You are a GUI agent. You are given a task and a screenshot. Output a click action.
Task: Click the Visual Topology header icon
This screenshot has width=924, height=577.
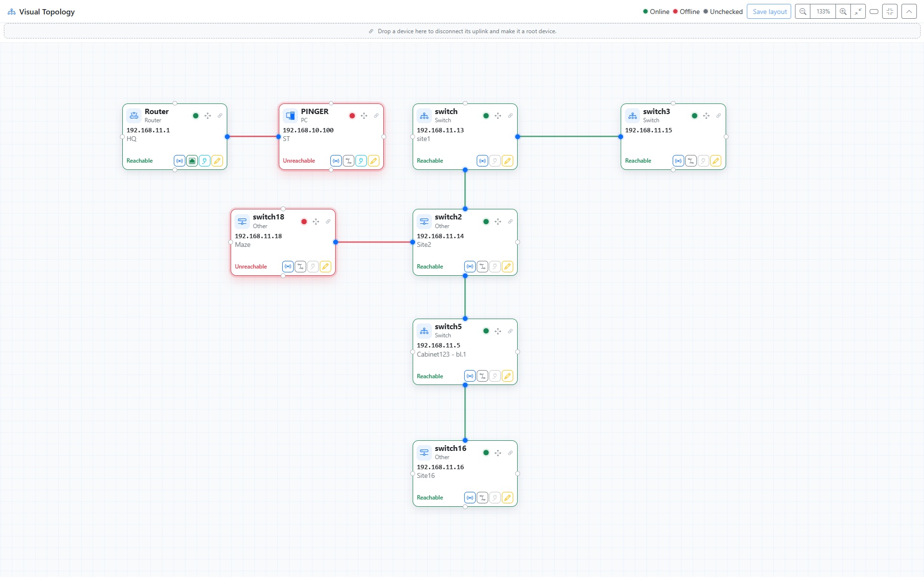tap(12, 12)
